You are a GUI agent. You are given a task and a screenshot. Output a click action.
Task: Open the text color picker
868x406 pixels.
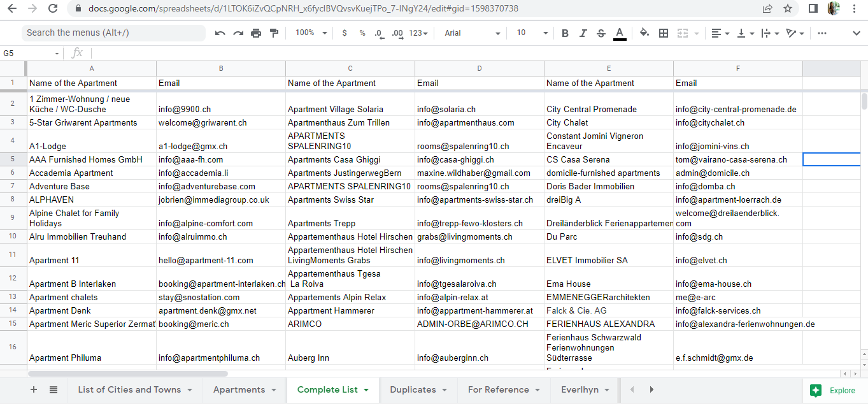620,33
